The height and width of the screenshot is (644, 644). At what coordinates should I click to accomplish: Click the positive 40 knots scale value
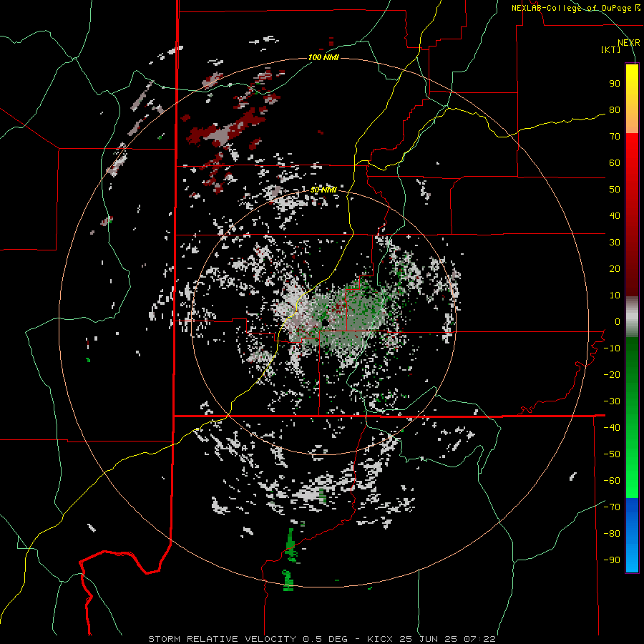(615, 216)
